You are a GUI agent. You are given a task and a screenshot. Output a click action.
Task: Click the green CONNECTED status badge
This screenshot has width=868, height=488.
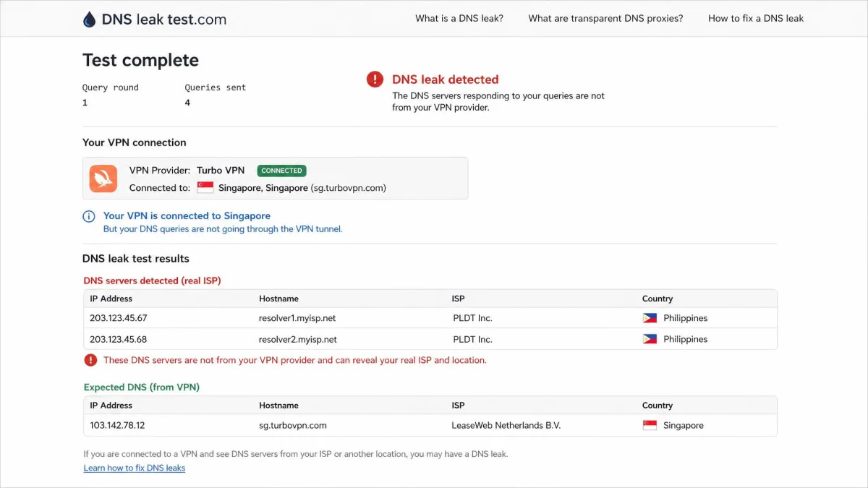click(x=282, y=171)
